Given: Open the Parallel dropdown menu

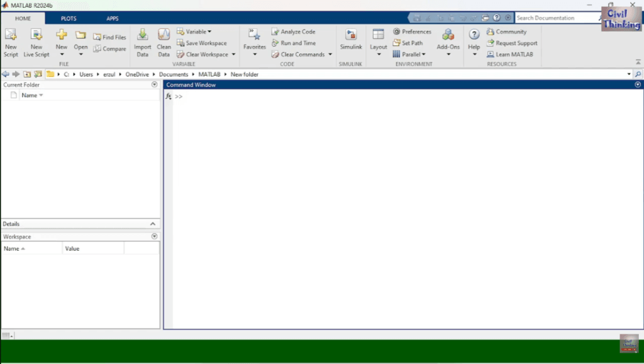Looking at the screenshot, I should click(x=409, y=54).
